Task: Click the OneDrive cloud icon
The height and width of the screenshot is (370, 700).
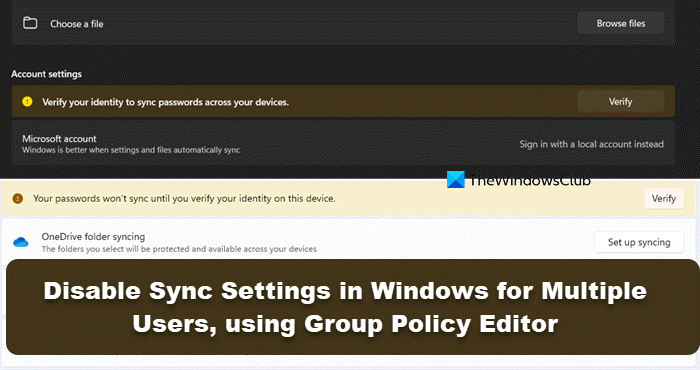Action: pos(21,242)
